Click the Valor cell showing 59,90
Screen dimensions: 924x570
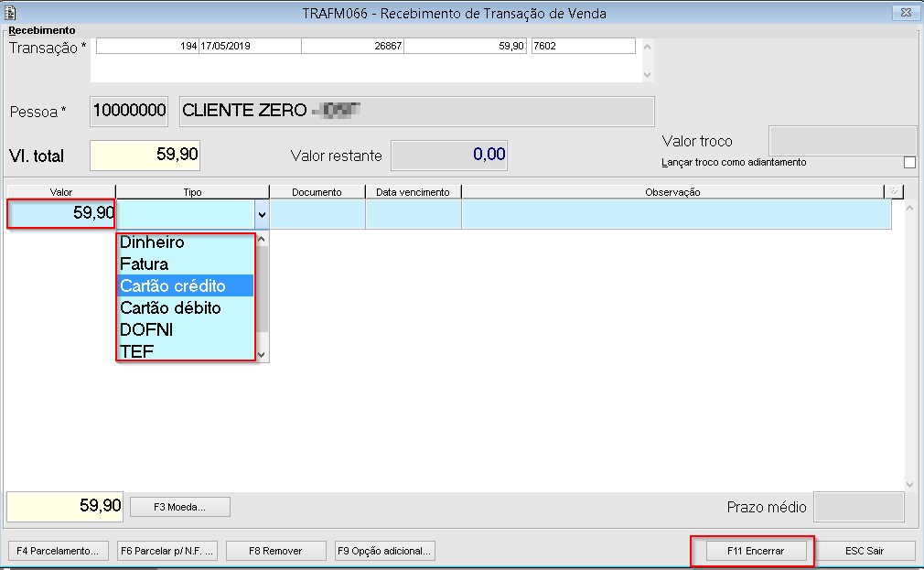pyautogui.click(x=61, y=213)
